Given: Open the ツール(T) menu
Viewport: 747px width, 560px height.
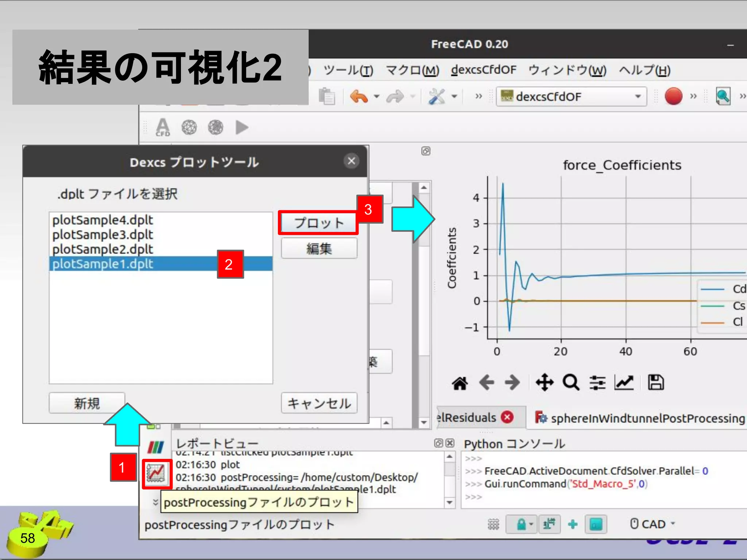Looking at the screenshot, I should 348,70.
